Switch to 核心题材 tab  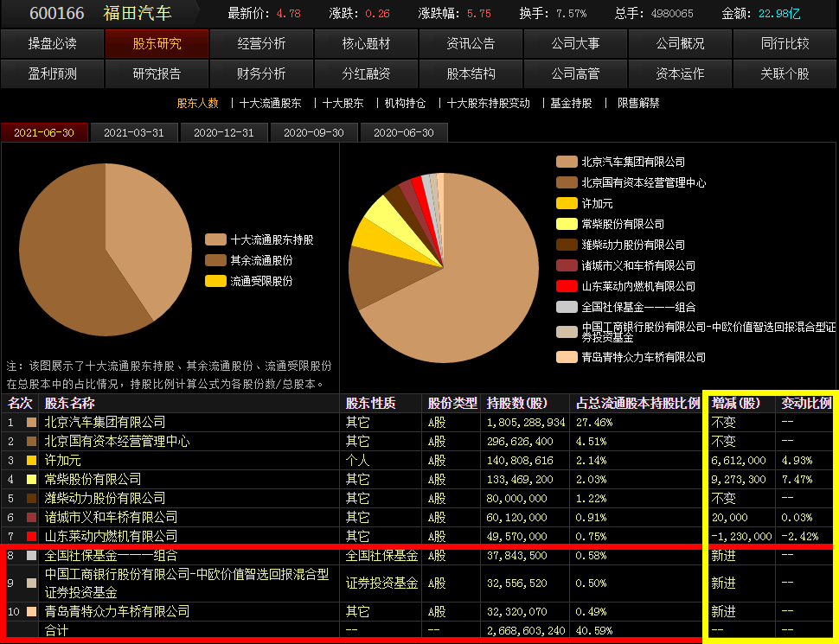click(366, 43)
